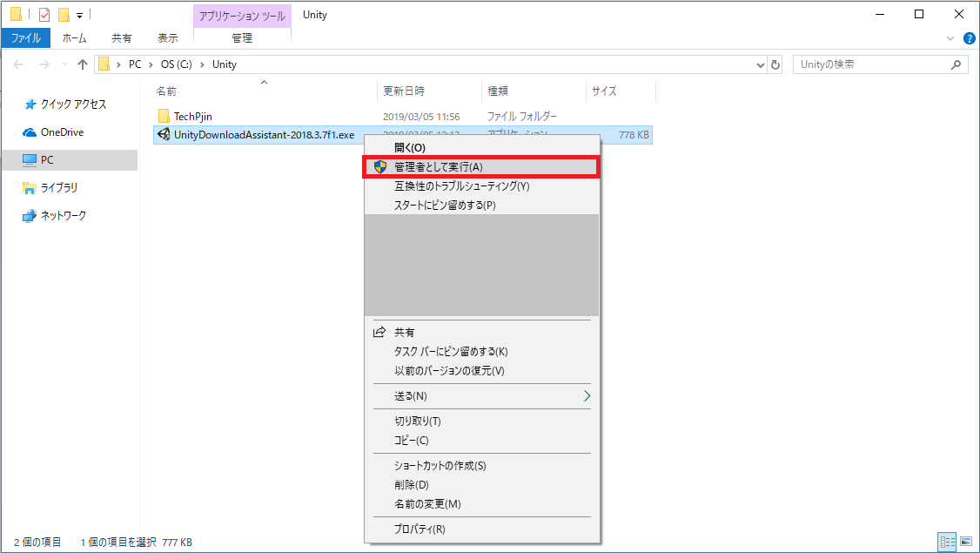Select Unity in the address path
This screenshot has height=553, width=980.
(x=225, y=64)
